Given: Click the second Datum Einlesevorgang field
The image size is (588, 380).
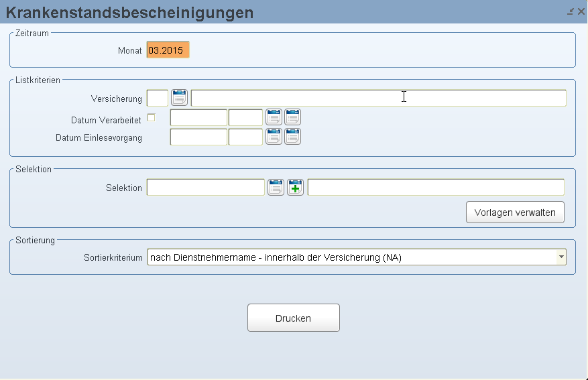Looking at the screenshot, I should pyautogui.click(x=245, y=137).
